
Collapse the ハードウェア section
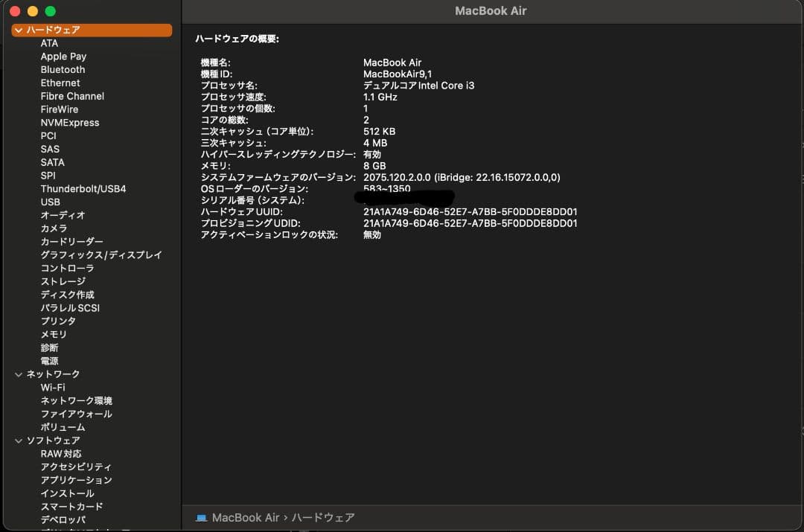tap(19, 30)
